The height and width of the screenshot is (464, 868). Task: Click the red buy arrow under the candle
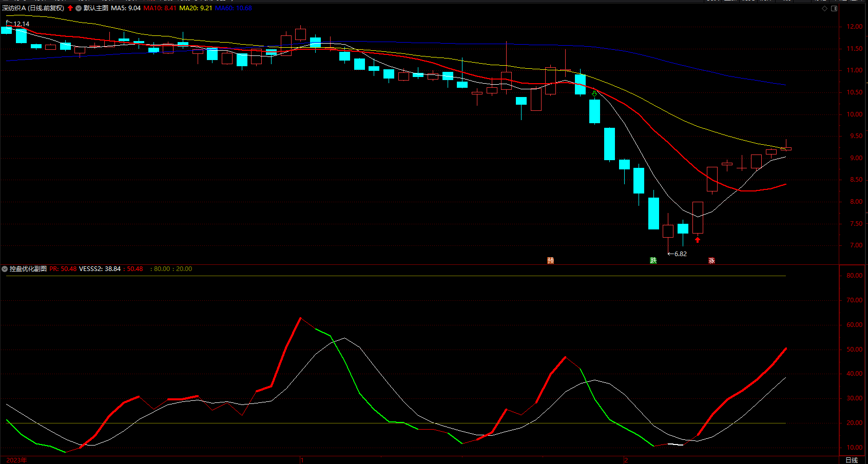point(698,240)
